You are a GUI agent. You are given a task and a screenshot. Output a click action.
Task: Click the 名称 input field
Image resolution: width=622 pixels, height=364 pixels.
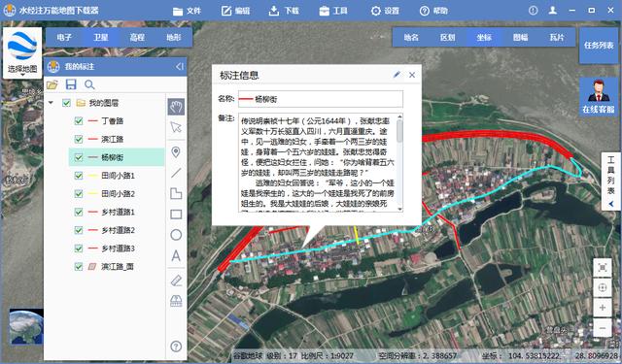[x=321, y=99]
